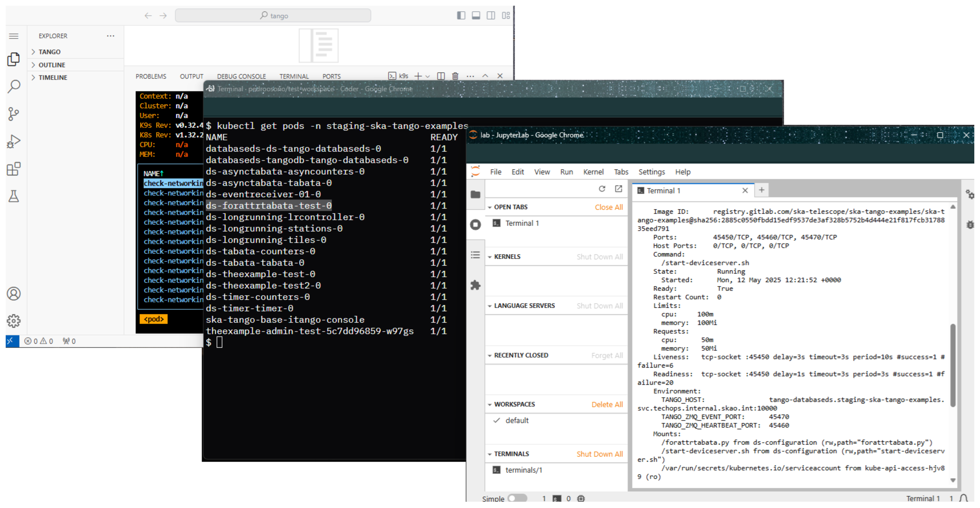
Task: Maximize panel with chevron up icon
Action: pyautogui.click(x=485, y=76)
